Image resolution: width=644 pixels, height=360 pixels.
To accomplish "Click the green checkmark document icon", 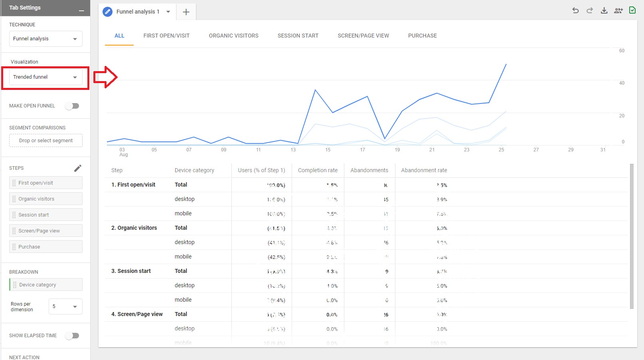I will (632, 10).
